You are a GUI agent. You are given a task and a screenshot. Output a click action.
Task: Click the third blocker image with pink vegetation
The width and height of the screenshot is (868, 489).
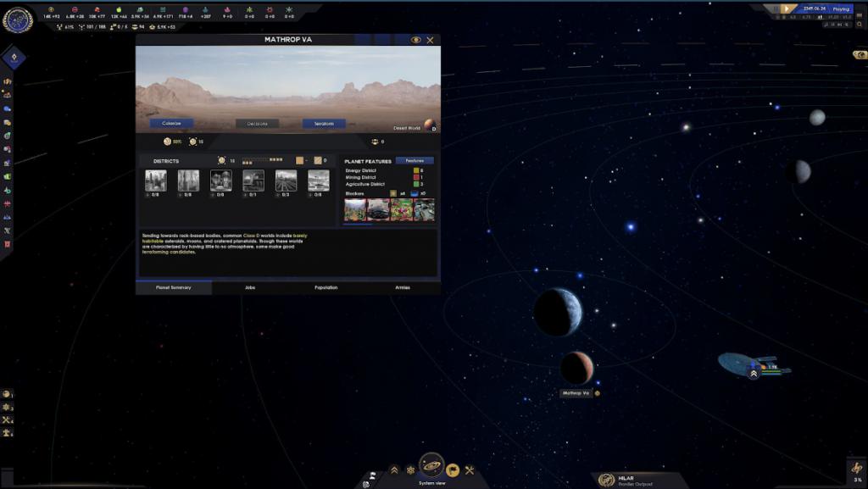coord(401,210)
